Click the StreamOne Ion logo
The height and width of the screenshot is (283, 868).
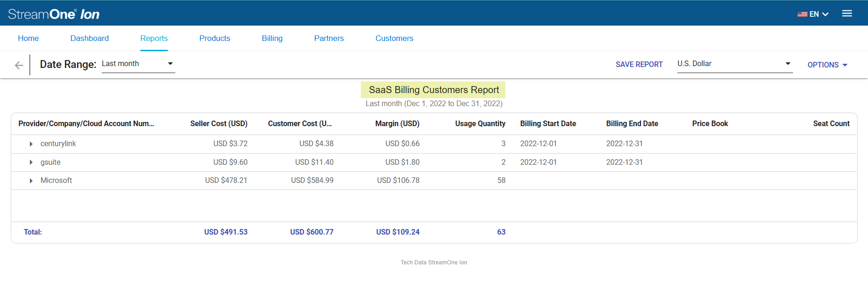54,14
